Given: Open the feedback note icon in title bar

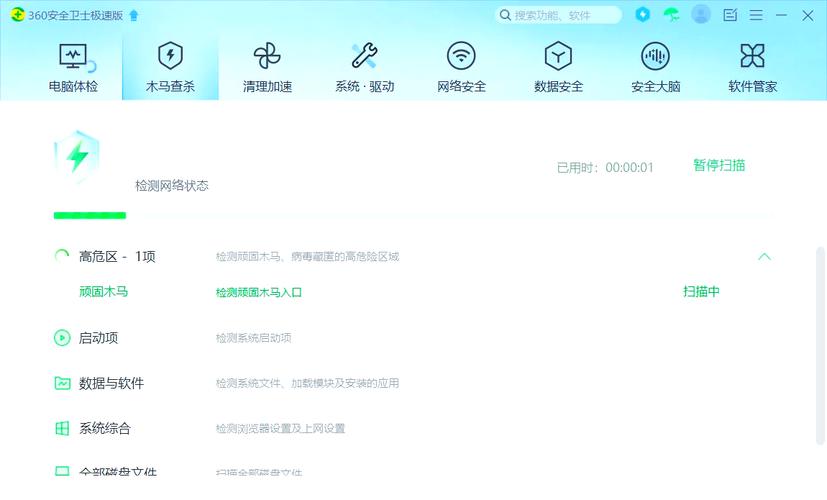Looking at the screenshot, I should tap(730, 15).
